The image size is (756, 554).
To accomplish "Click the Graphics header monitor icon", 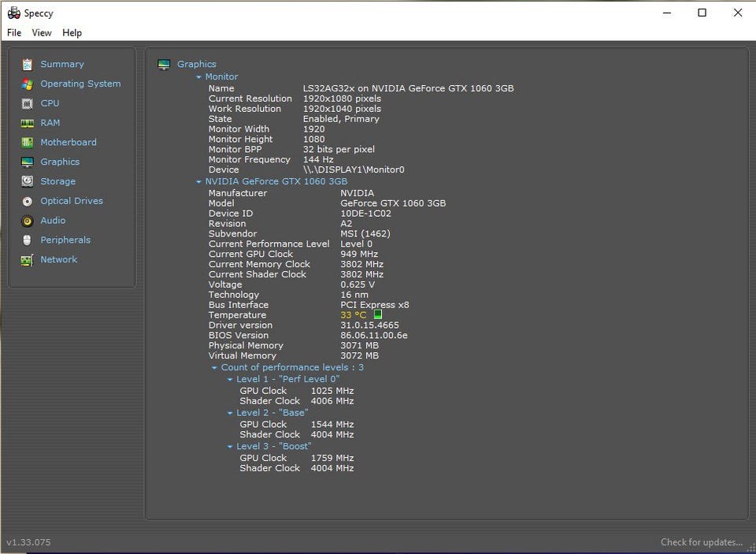I will click(164, 65).
